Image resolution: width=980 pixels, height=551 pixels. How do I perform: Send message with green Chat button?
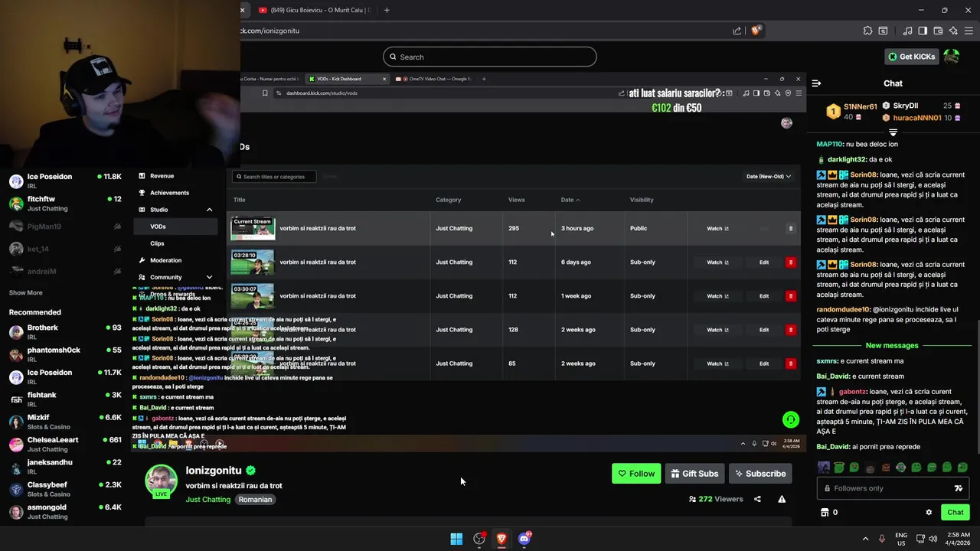click(x=955, y=513)
